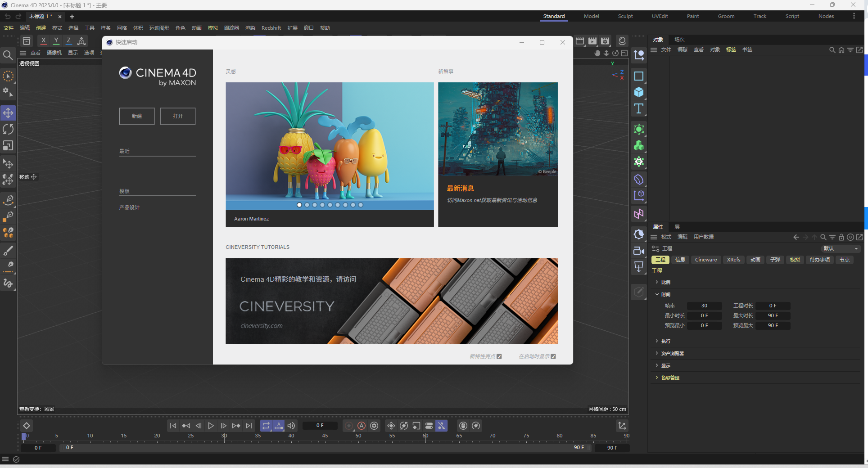Toggle the X axis lock
This screenshot has height=468, width=868.
(x=43, y=41)
